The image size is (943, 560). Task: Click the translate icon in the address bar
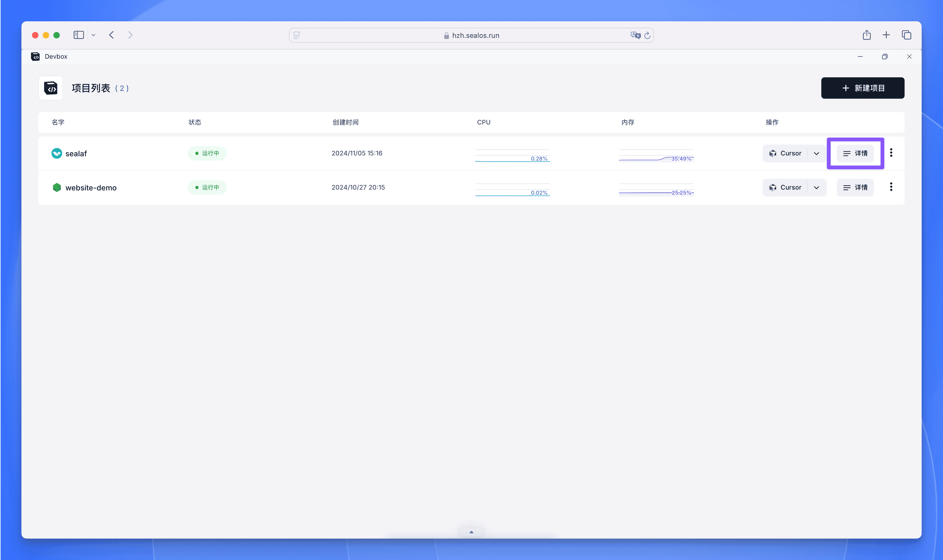pyautogui.click(x=635, y=35)
